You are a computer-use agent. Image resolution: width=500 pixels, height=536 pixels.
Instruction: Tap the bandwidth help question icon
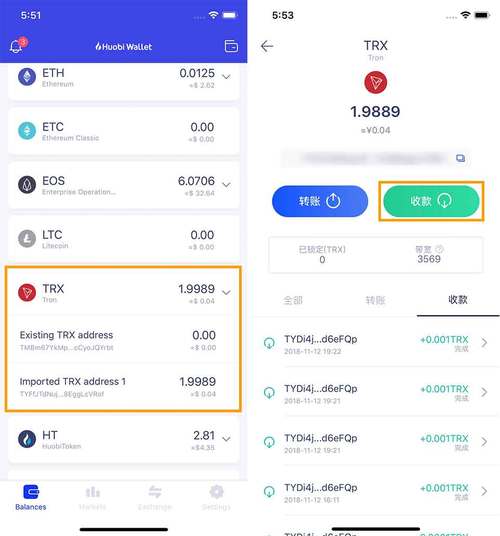pyautogui.click(x=440, y=249)
